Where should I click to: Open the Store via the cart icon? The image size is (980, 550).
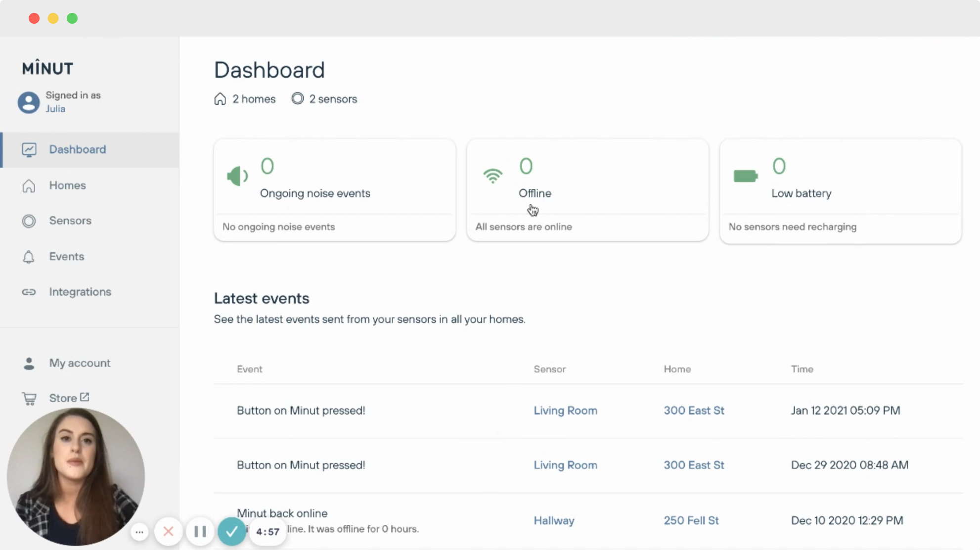29,398
